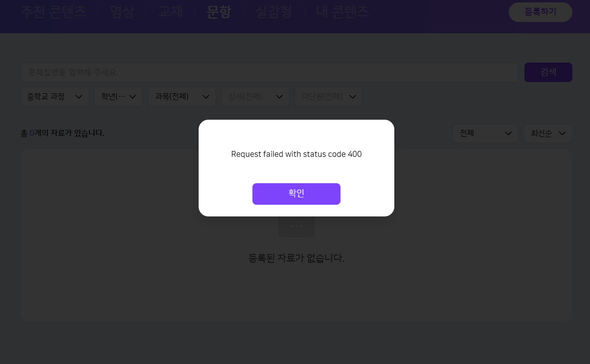Expand the 대단원(전체) dropdown

tap(328, 97)
